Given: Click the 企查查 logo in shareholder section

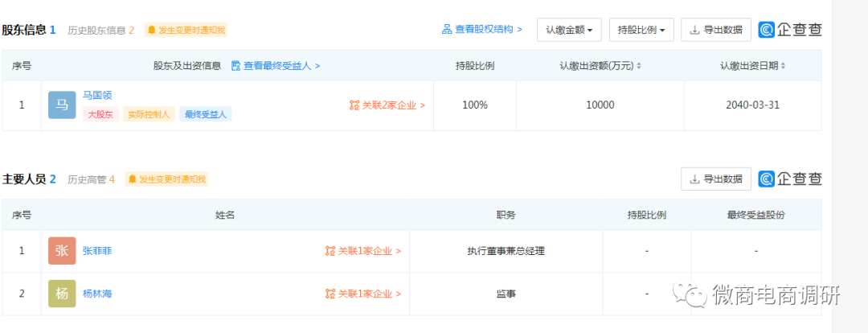Looking at the screenshot, I should tap(790, 30).
